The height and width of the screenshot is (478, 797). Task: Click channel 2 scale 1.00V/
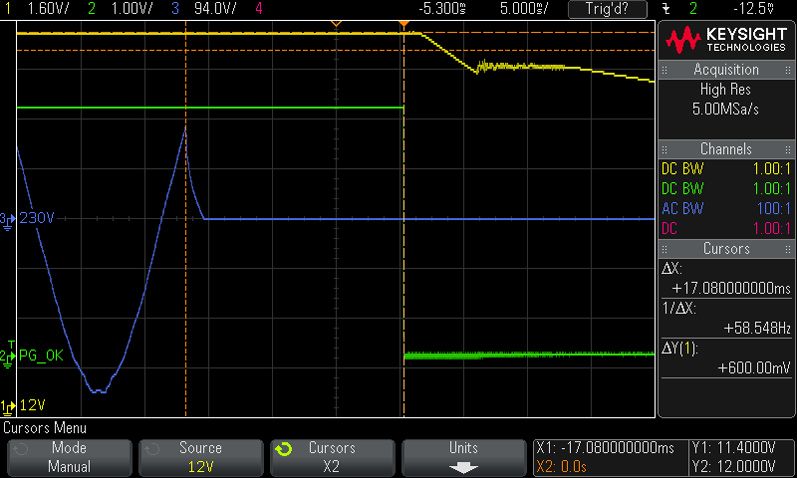click(131, 8)
